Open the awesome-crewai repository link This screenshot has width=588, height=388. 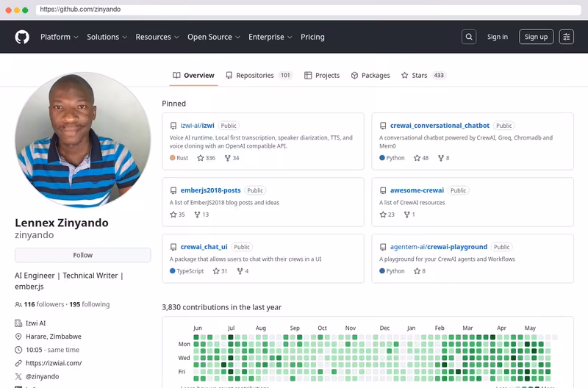click(x=417, y=190)
